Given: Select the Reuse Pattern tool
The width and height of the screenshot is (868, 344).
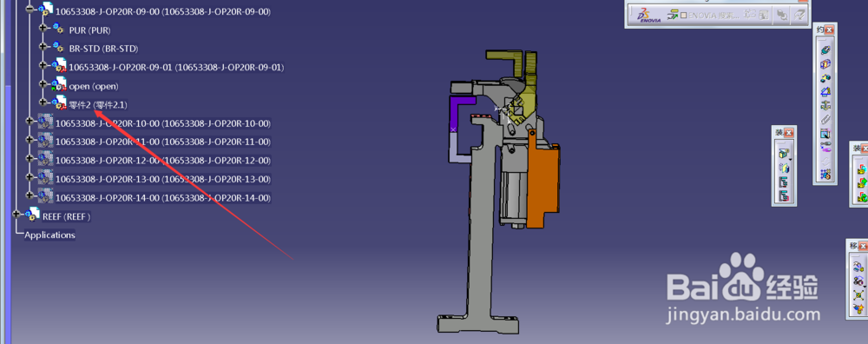Looking at the screenshot, I should tap(825, 174).
